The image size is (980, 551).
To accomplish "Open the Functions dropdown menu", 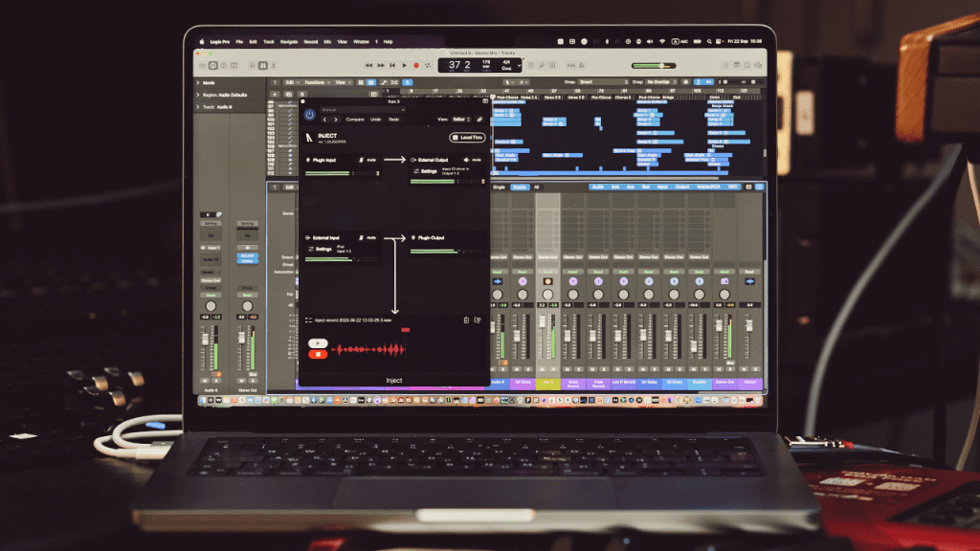I will [317, 82].
